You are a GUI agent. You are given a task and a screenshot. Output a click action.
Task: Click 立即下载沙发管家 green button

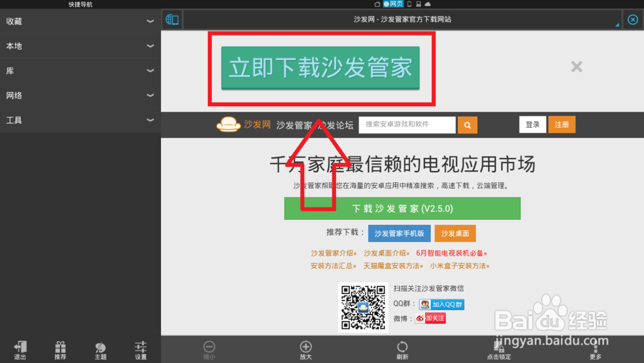pyautogui.click(x=320, y=68)
